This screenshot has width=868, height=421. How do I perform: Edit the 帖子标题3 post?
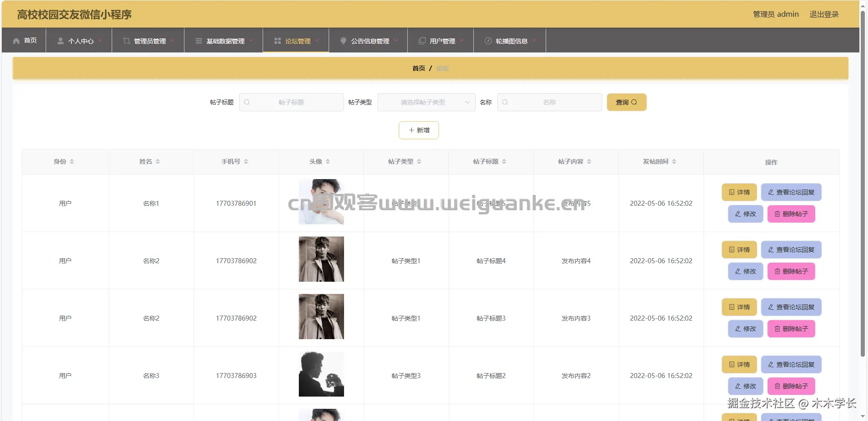(x=745, y=329)
